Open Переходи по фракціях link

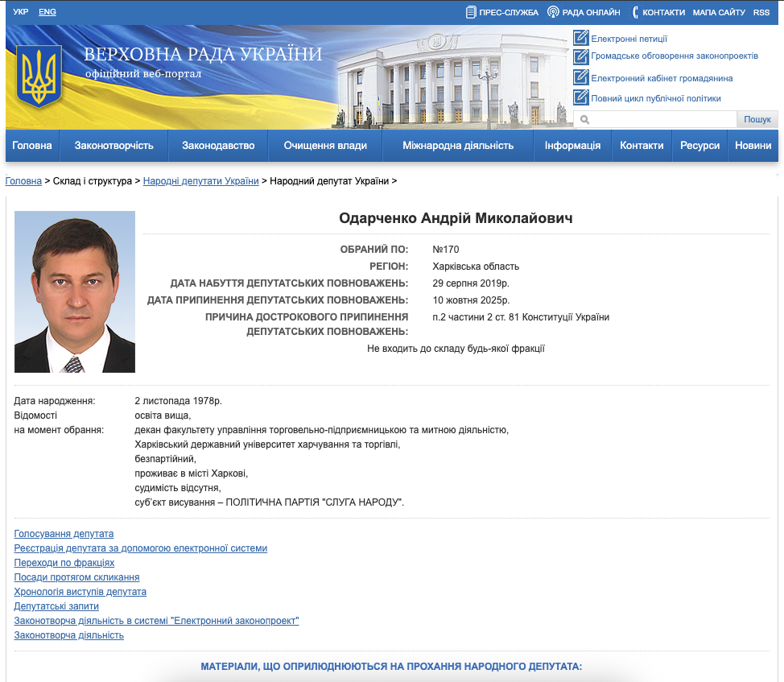point(64,563)
